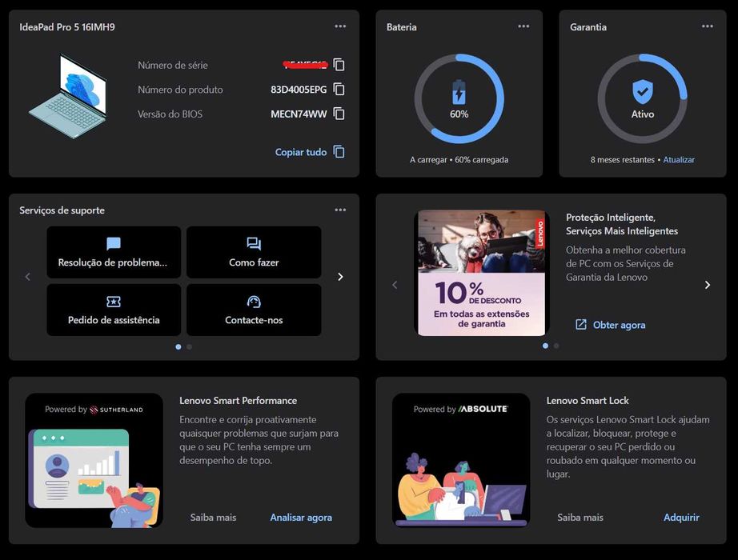Click the Pedido de assistência ticket icon

point(114,301)
